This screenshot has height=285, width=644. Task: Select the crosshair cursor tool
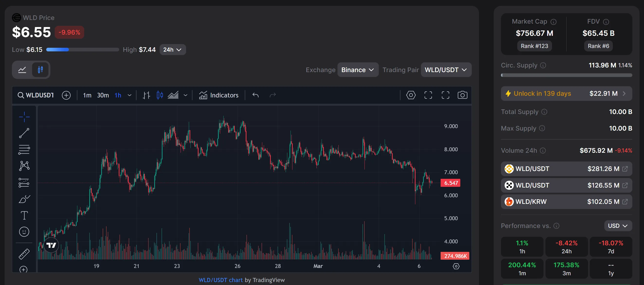24,117
